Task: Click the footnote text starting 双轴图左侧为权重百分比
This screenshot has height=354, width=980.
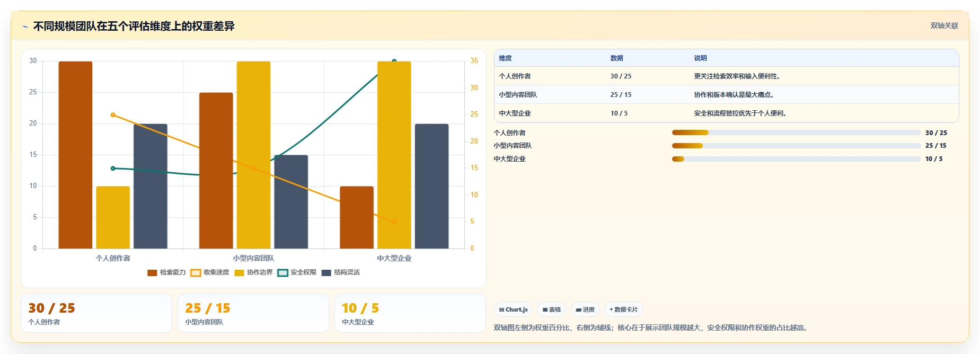Action: click(651, 328)
